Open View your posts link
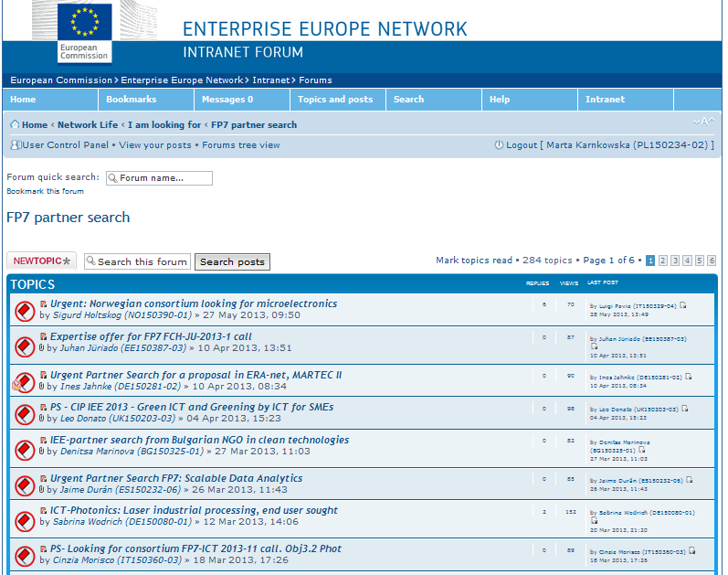 [x=155, y=145]
